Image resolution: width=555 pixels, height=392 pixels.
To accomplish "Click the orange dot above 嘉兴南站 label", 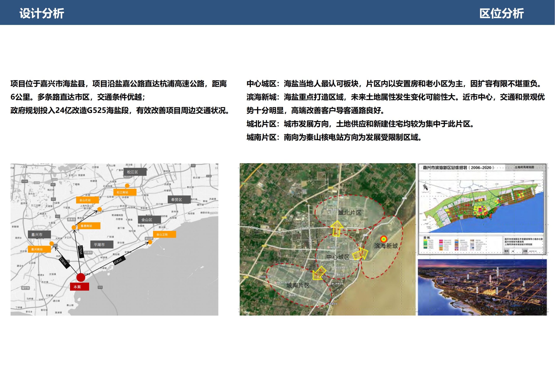I will [51, 243].
